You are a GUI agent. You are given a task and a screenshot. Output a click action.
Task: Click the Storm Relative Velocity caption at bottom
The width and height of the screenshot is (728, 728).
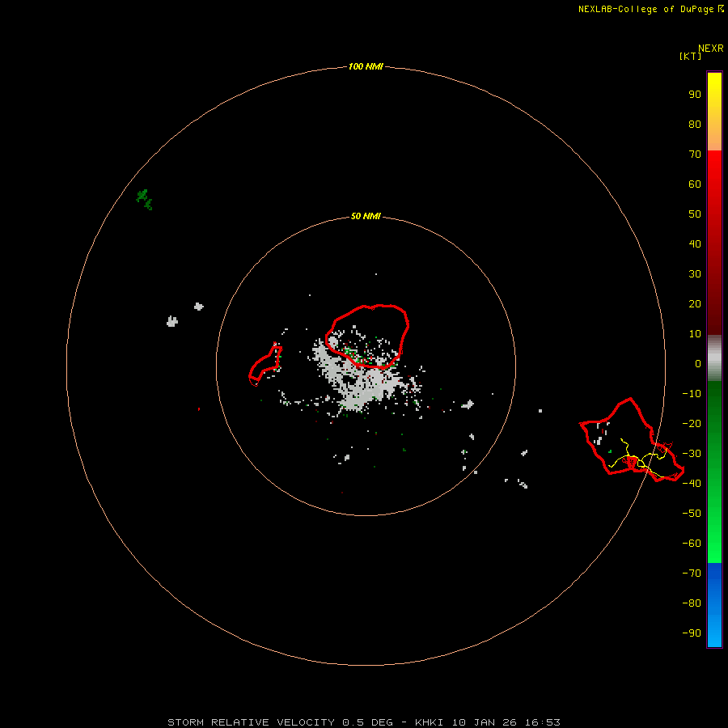(x=364, y=722)
